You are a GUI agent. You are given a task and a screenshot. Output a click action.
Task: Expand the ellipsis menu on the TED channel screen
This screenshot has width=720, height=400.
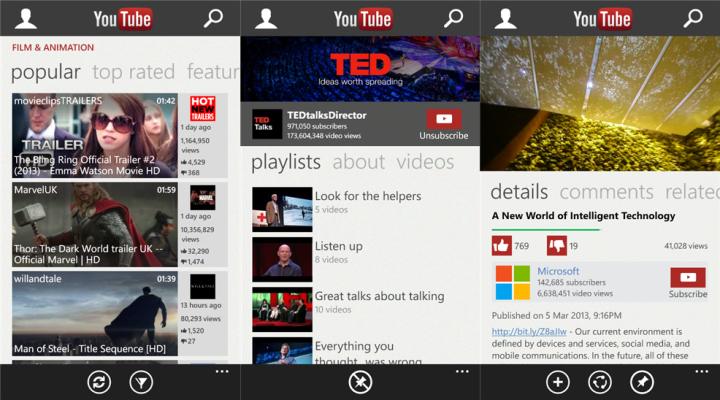[462, 372]
